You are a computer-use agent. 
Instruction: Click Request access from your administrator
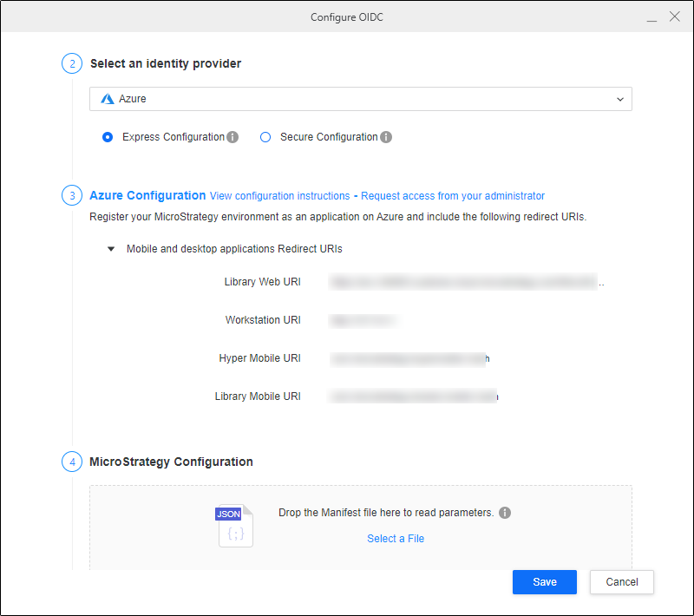452,196
